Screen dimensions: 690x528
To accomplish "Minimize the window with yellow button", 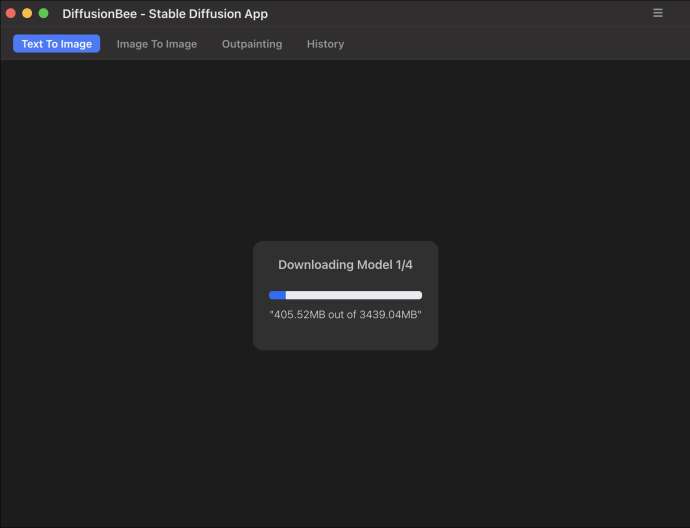I will (27, 13).
